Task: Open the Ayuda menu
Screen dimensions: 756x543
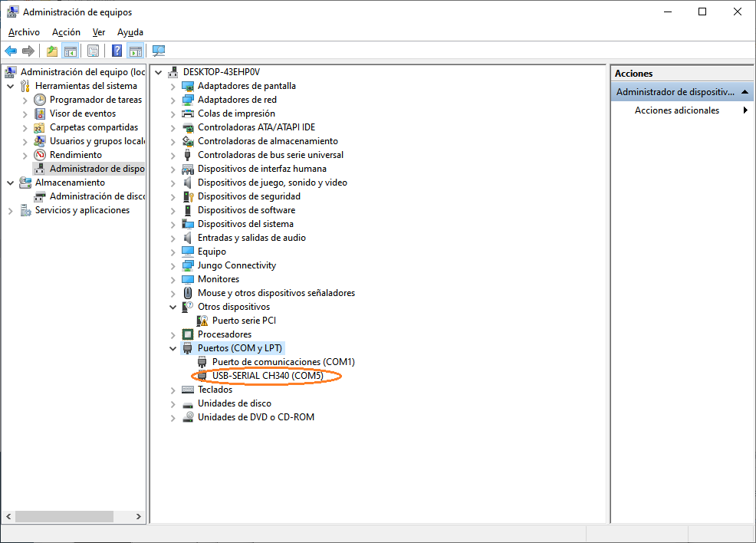Action: [x=130, y=32]
